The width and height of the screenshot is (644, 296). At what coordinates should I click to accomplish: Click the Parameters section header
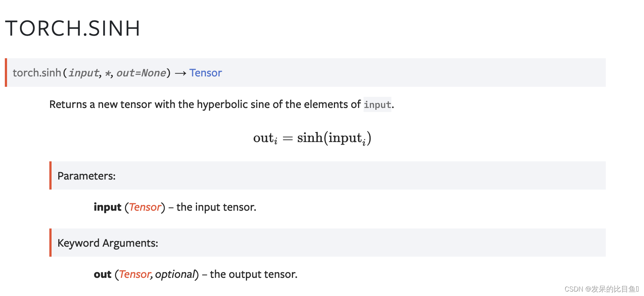(86, 176)
